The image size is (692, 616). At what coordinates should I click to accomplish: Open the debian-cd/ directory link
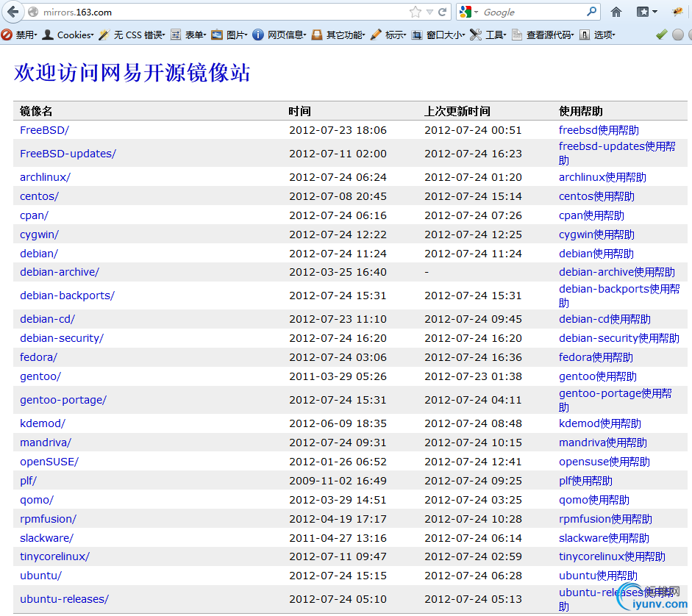47,319
